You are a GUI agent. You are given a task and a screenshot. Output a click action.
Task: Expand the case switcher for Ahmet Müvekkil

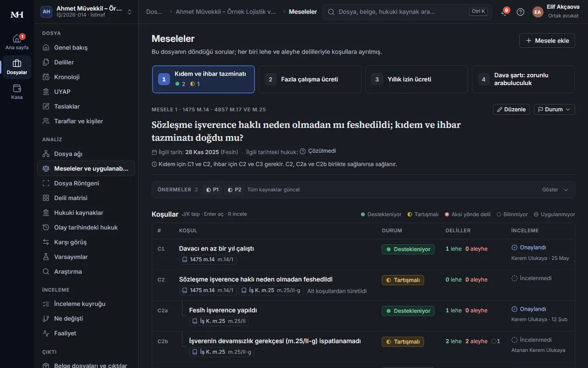click(86, 12)
